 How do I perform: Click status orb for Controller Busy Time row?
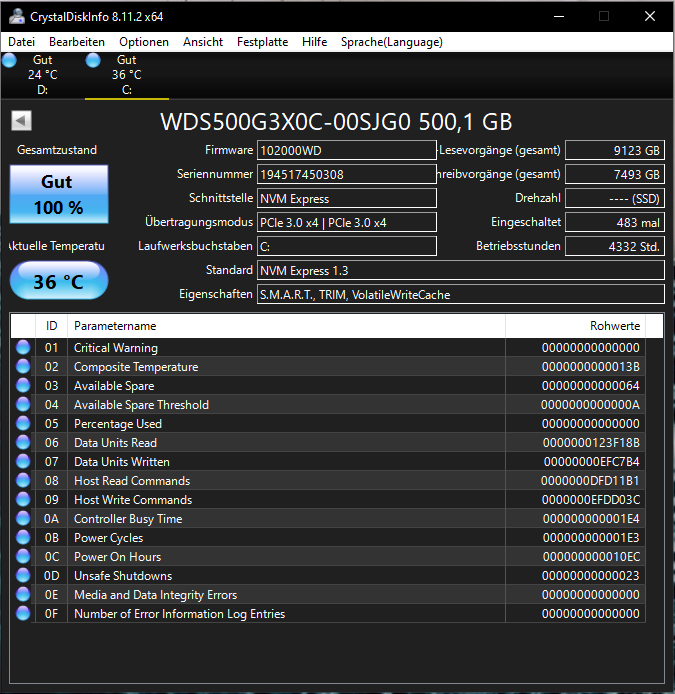pos(23,519)
